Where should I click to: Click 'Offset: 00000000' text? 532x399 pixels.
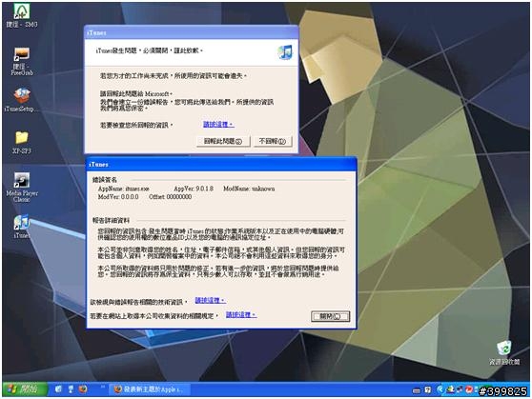point(171,196)
